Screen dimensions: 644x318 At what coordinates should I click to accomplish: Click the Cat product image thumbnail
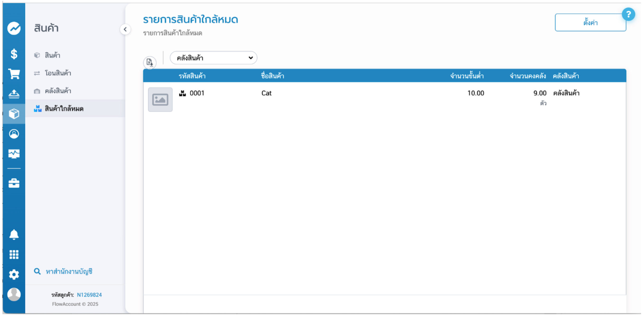[160, 100]
